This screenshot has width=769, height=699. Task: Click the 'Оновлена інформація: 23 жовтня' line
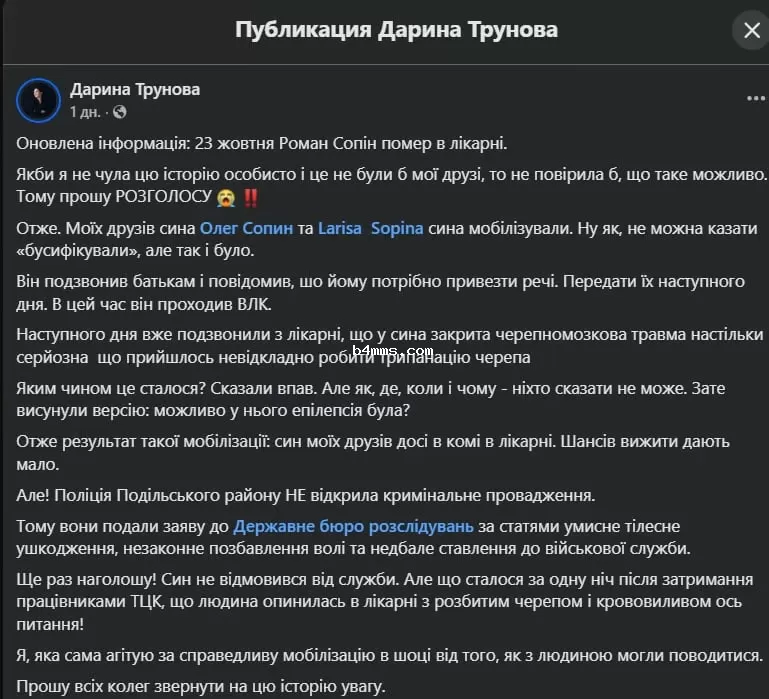[263, 143]
